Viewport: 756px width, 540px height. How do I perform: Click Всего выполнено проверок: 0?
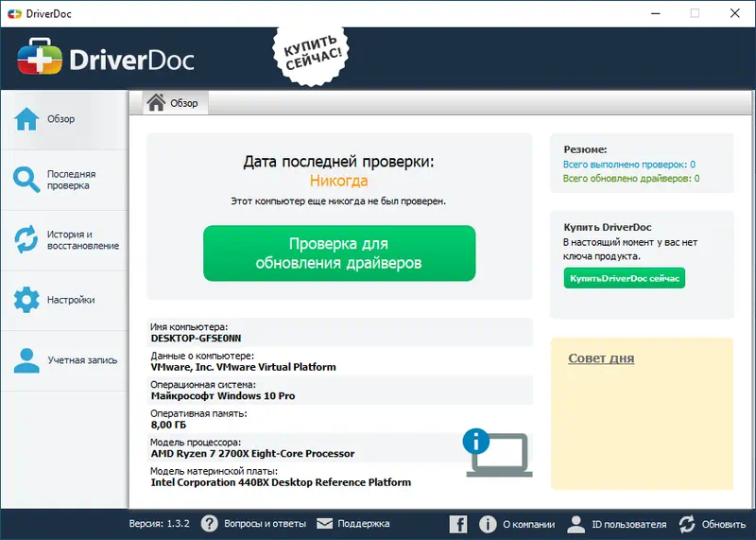(629, 165)
